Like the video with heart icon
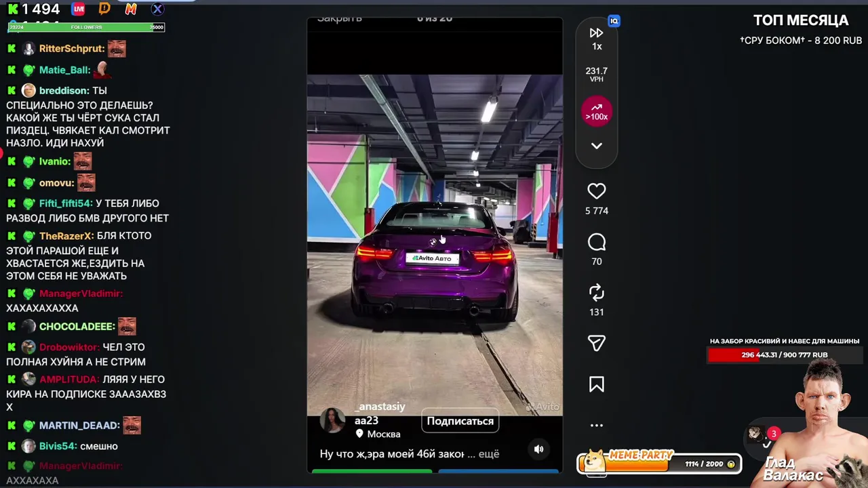Viewport: 868px width, 488px height. pos(597,191)
